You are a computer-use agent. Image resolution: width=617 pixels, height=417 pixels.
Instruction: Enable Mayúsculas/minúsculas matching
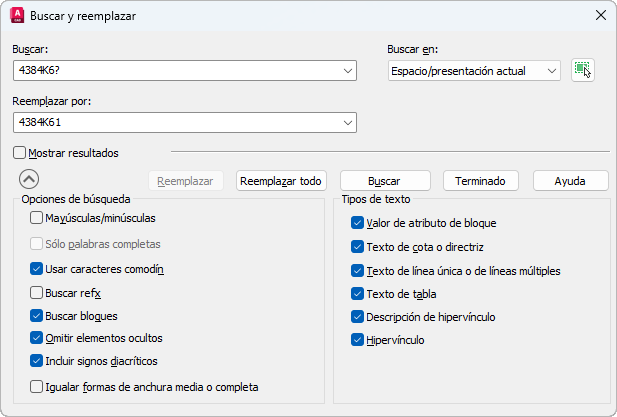pos(37,218)
